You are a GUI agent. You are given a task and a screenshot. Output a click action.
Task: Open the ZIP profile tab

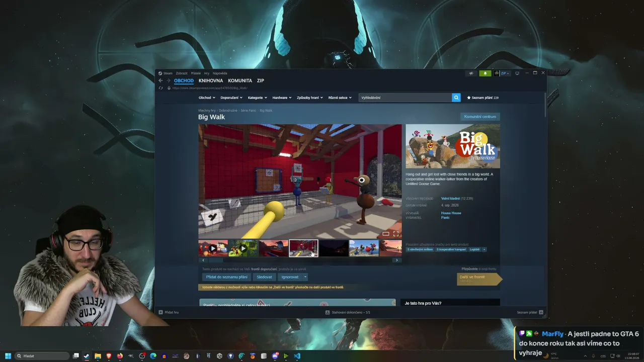261,80
